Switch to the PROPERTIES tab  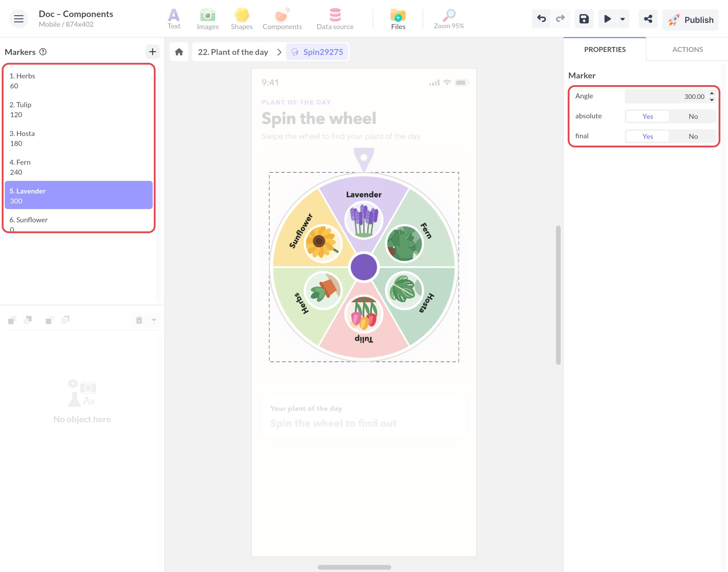coord(604,49)
